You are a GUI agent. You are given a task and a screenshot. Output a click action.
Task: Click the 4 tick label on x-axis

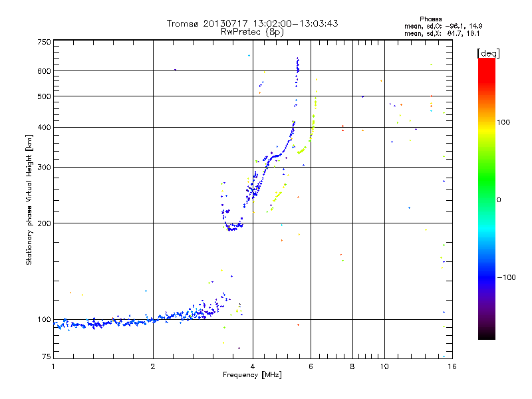click(253, 366)
